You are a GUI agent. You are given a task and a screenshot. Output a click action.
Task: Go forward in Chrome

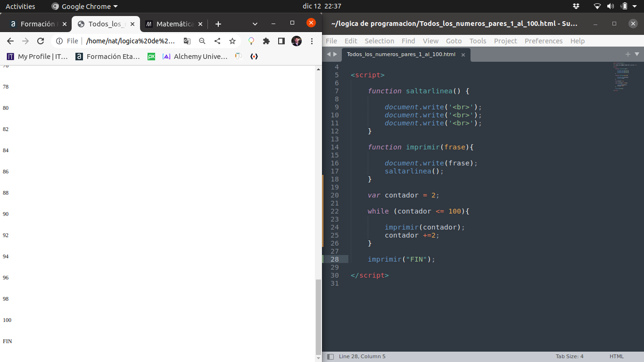click(x=25, y=41)
